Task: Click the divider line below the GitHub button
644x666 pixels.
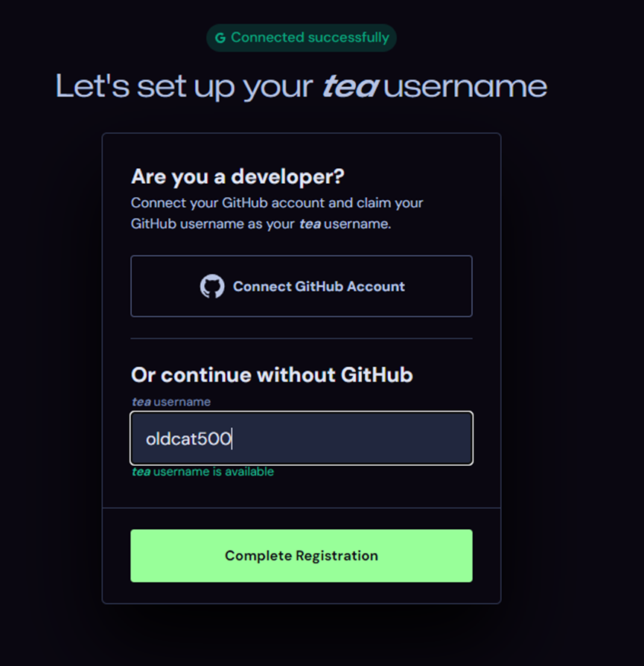Action: pyautogui.click(x=302, y=339)
